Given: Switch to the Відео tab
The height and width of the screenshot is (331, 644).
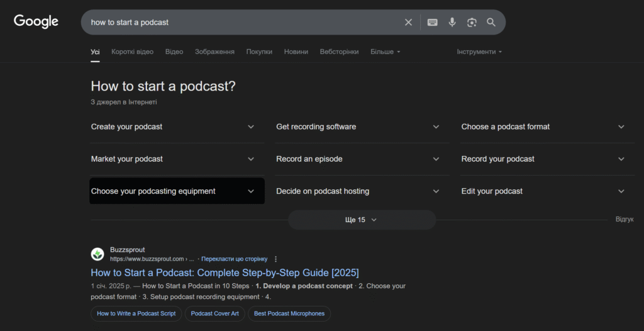Looking at the screenshot, I should coord(174,52).
